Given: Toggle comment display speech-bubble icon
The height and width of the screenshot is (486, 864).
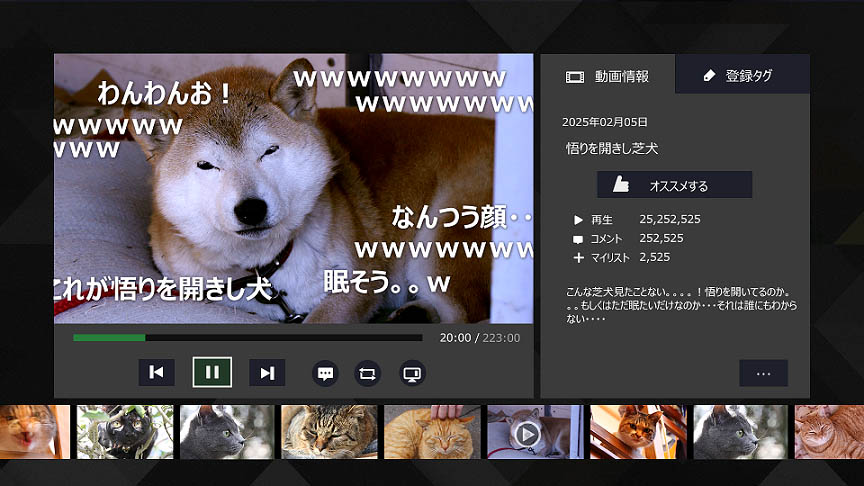Looking at the screenshot, I should pyautogui.click(x=325, y=374).
